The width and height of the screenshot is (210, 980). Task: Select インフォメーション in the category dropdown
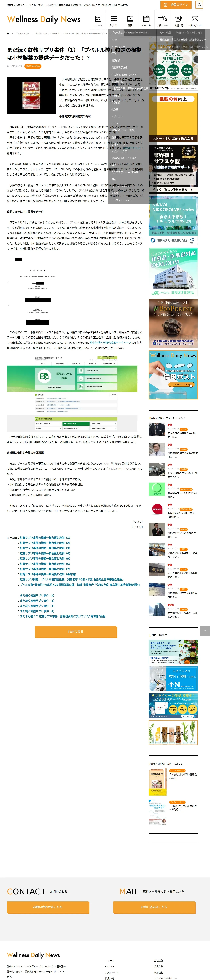click(x=122, y=200)
